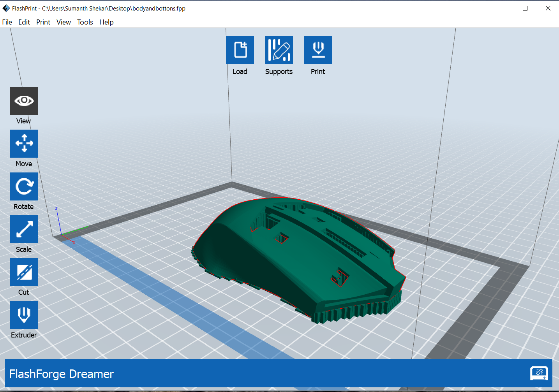Open the Help menu
The image size is (559, 392).
pyautogui.click(x=106, y=22)
